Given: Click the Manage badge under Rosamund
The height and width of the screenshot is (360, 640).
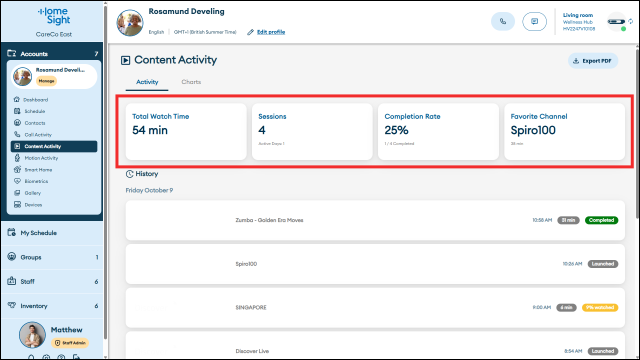Looking at the screenshot, I should 47,81.
